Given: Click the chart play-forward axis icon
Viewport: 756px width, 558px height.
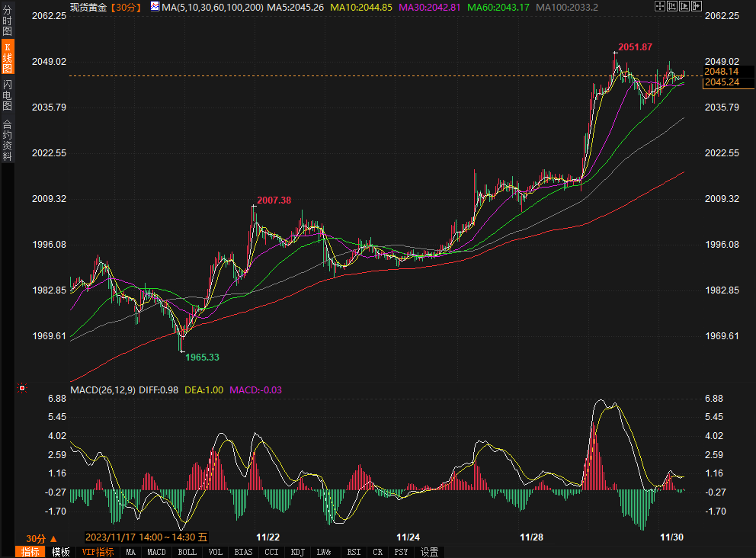Looking at the screenshot, I should pos(684,6).
